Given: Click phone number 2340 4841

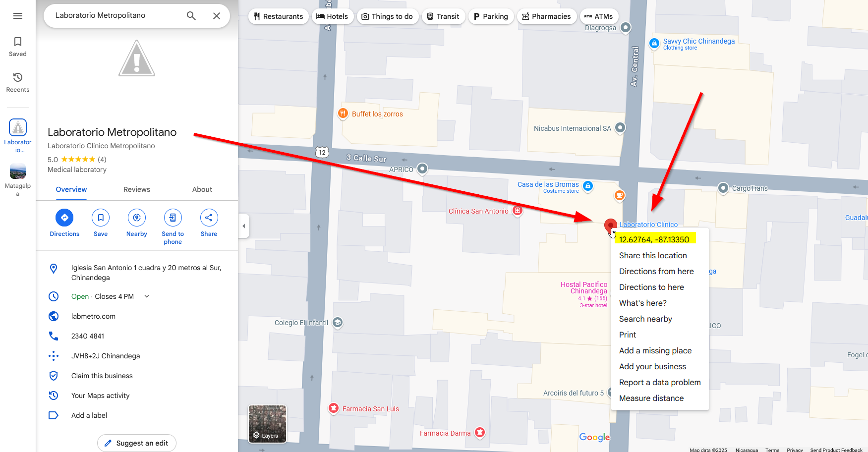Looking at the screenshot, I should (88, 336).
